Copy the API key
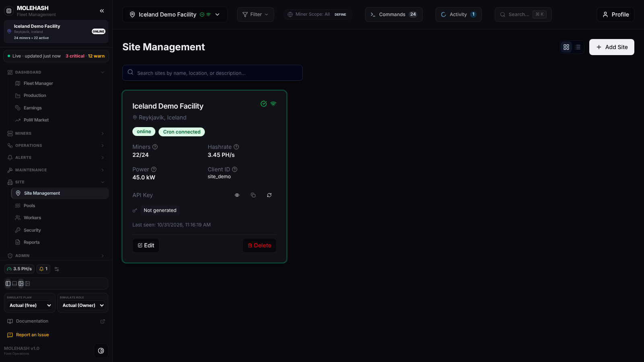Screen dimensions: 644x362 coord(253,195)
